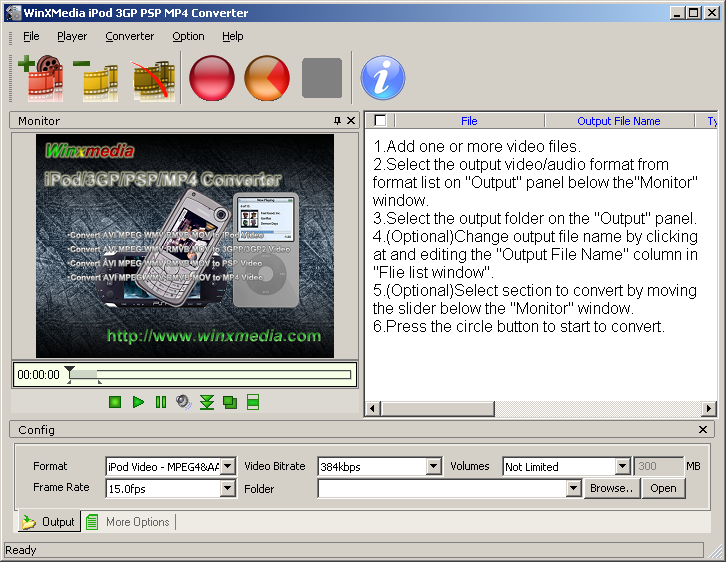726x562 pixels.
Task: Click the Browse.. button
Action: [611, 488]
